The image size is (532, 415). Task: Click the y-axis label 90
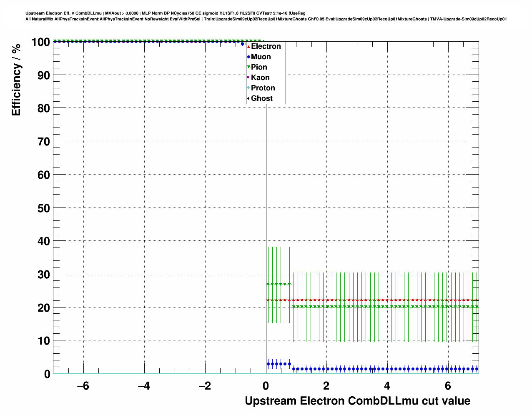pyautogui.click(x=43, y=75)
